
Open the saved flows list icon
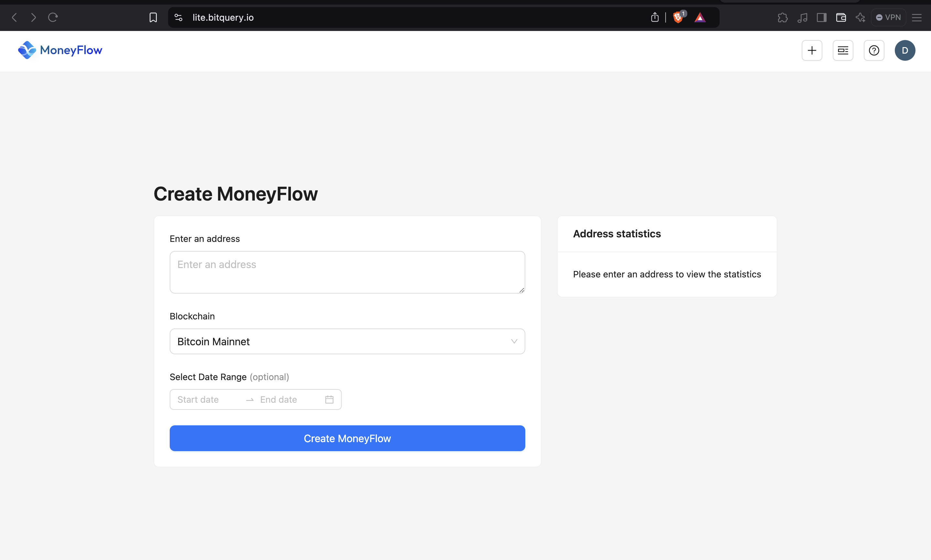click(x=843, y=50)
